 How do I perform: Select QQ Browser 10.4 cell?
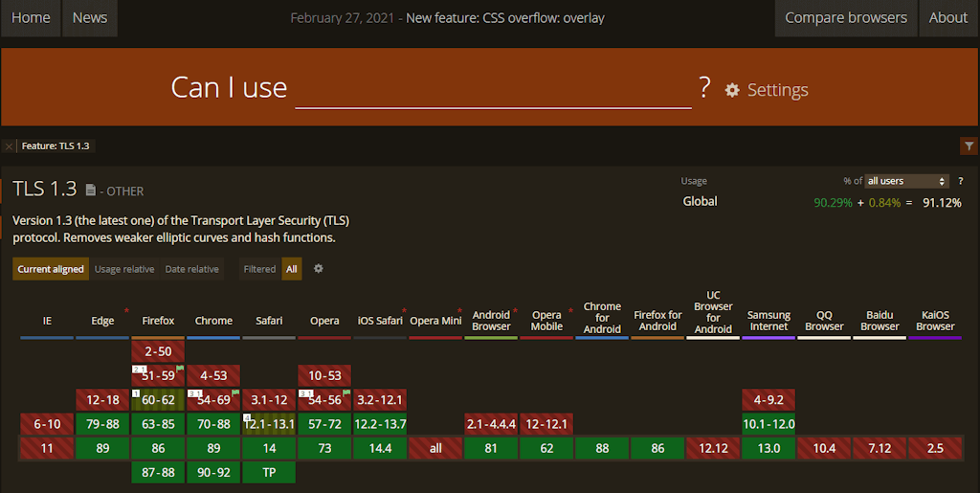coord(824,448)
